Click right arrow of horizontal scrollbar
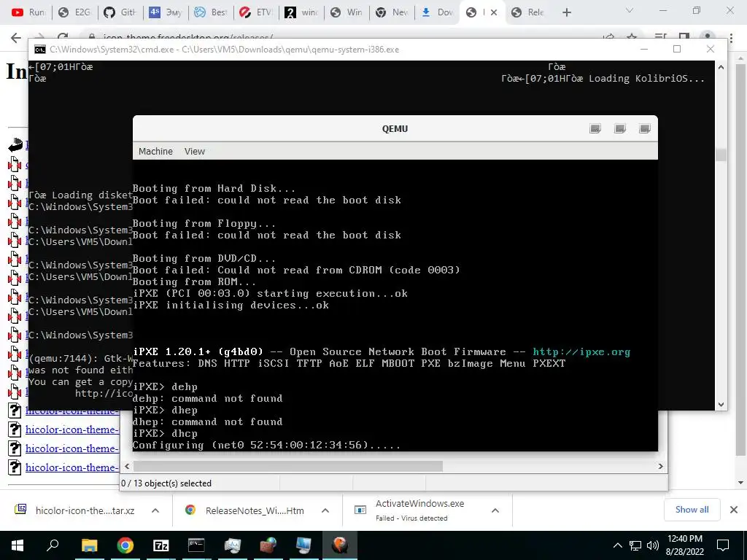The image size is (747, 560). (x=660, y=466)
